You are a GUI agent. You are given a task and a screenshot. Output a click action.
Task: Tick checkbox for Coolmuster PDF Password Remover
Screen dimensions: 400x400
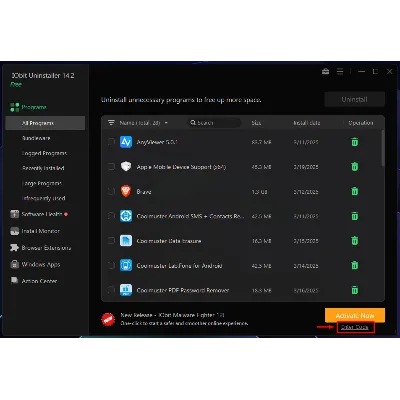point(111,289)
